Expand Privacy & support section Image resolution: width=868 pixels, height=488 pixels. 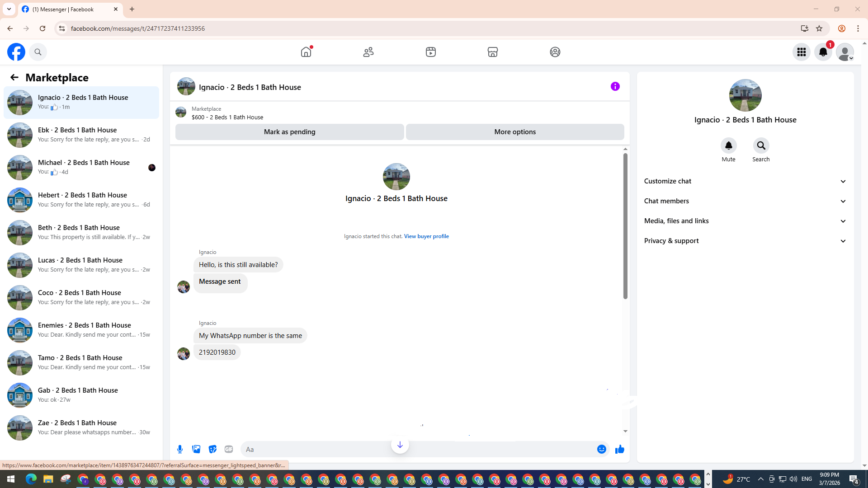(745, 241)
